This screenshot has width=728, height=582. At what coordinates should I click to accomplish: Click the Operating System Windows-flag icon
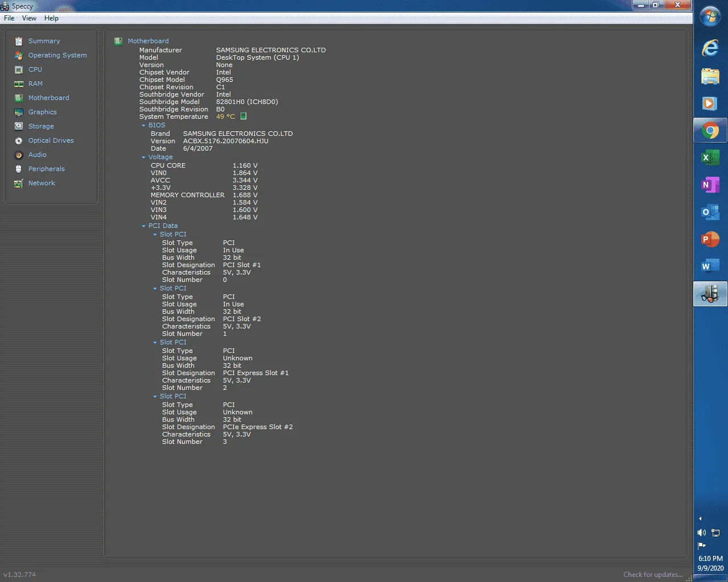click(x=19, y=55)
